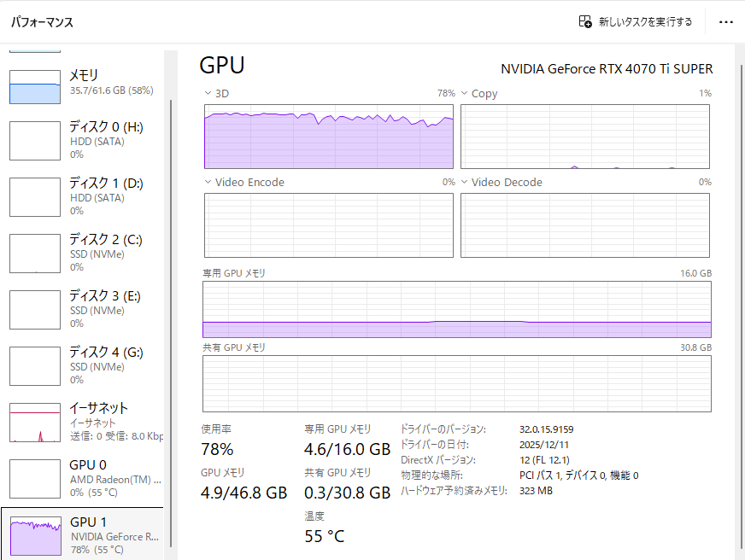Open the 3D engine graph dropdown

[x=208, y=93]
